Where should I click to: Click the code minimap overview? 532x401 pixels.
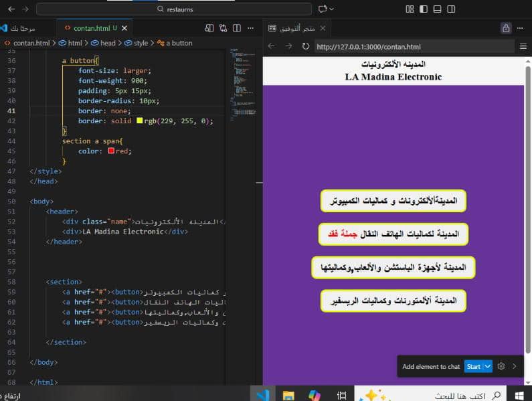pos(243,85)
